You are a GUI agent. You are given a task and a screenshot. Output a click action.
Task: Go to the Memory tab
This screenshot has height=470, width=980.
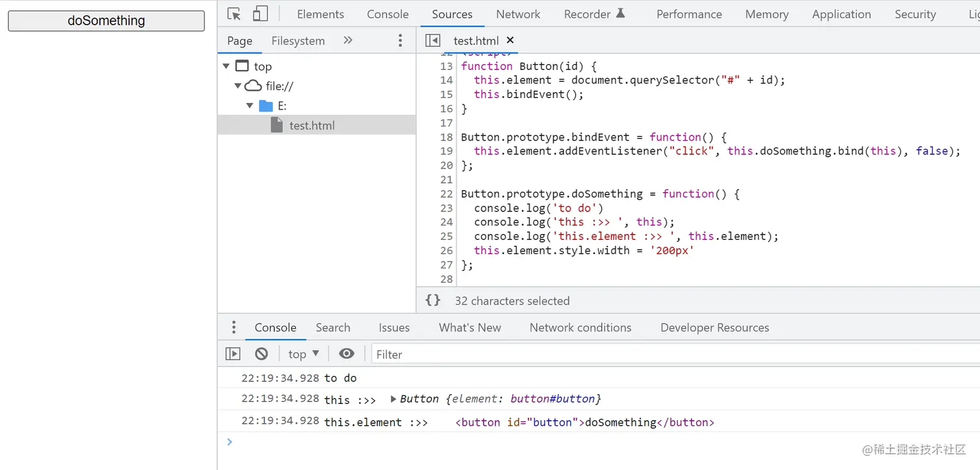point(767,14)
